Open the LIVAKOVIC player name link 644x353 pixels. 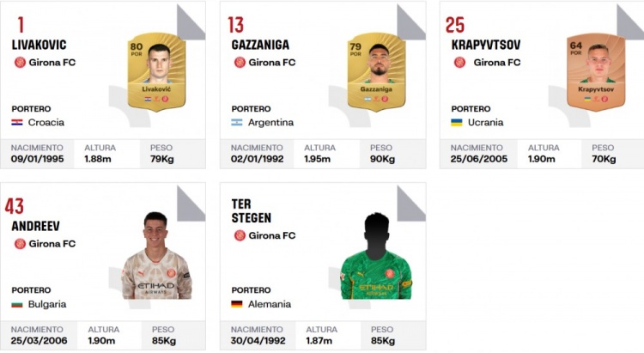coord(39,44)
